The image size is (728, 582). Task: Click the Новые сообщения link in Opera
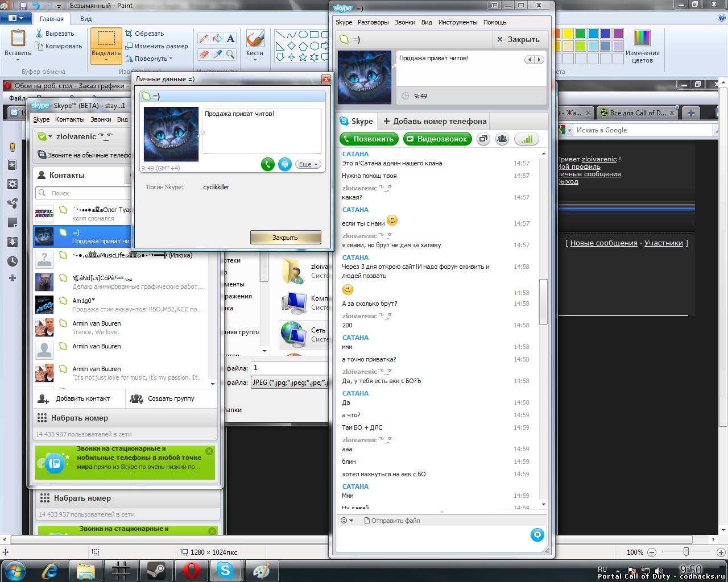[603, 243]
